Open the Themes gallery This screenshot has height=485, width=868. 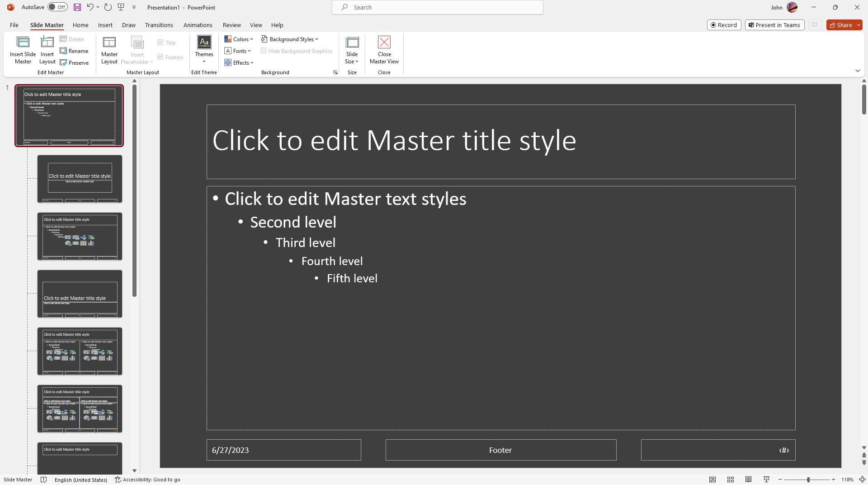pos(204,50)
